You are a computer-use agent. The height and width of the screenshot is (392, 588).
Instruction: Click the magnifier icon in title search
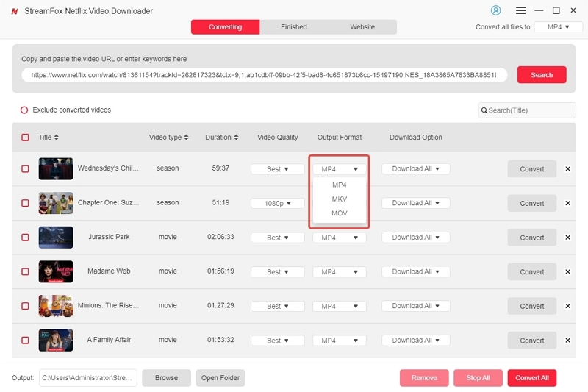click(x=484, y=110)
